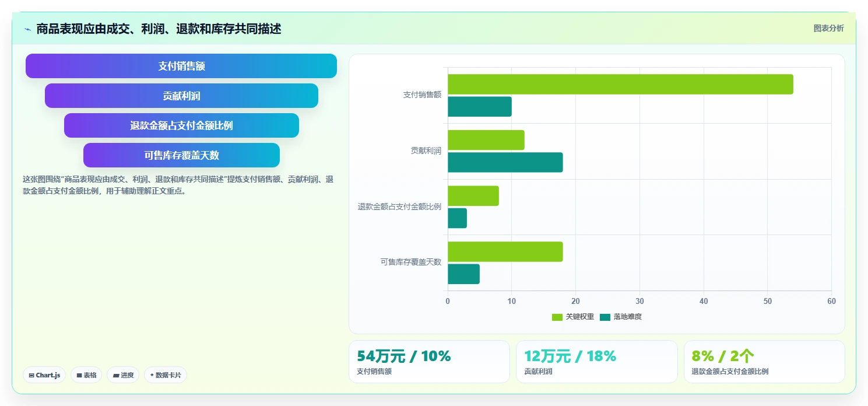
Task: Click the y-axis label 贡献利润
Action: point(426,150)
